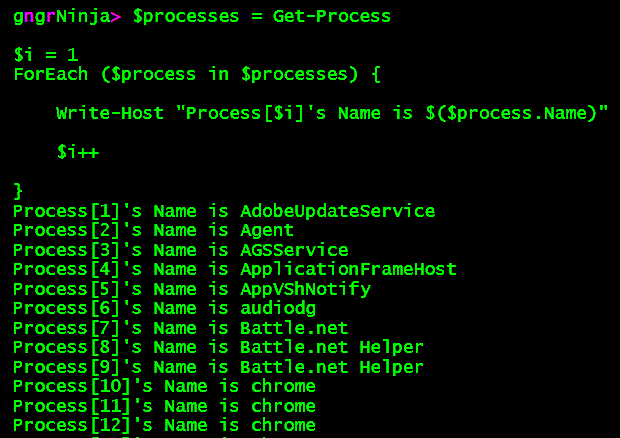Click the Process[9] Battle.net Helper line
The width and height of the screenshot is (620, 438).
coord(218,366)
